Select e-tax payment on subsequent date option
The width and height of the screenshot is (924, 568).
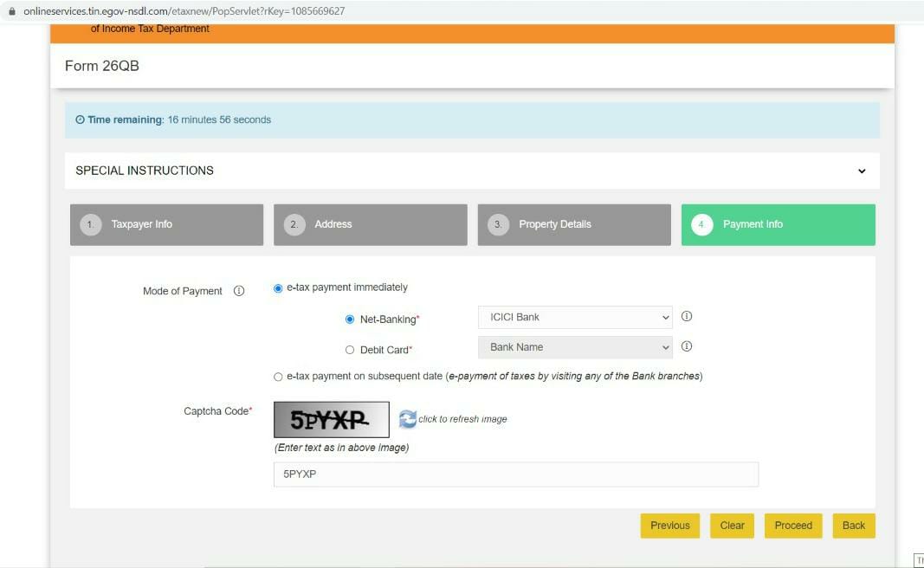pyautogui.click(x=278, y=377)
